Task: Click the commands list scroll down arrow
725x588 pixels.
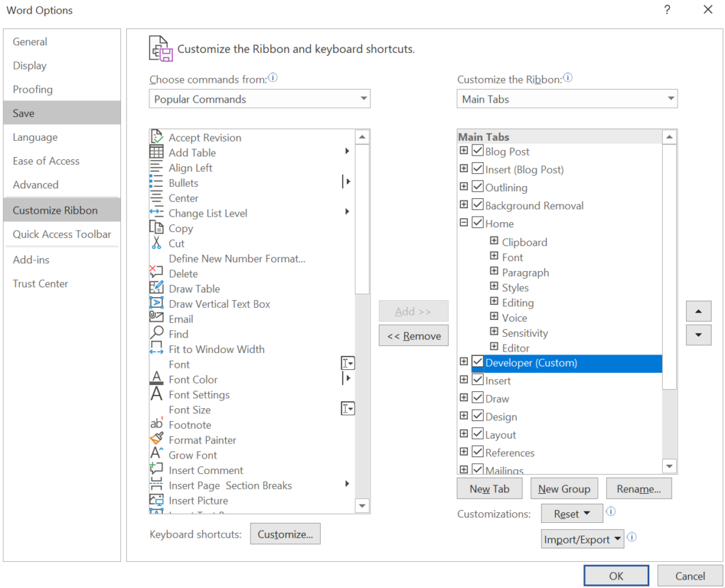Action: point(362,505)
